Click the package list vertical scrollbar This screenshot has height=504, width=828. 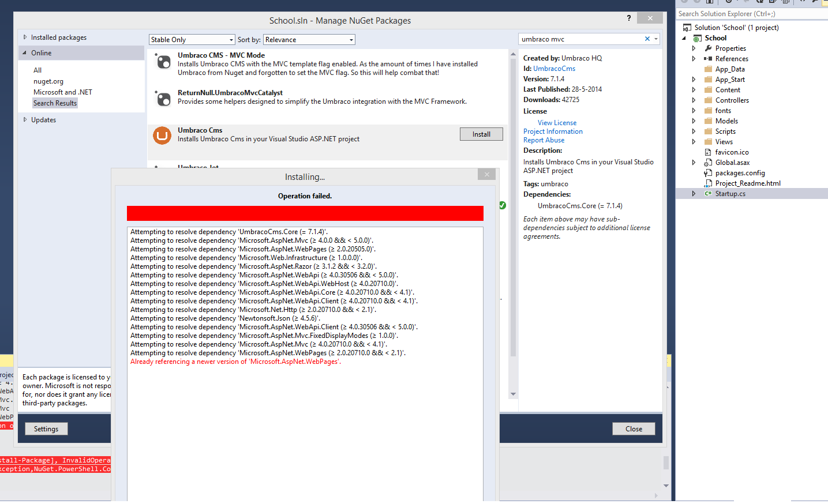(x=513, y=225)
